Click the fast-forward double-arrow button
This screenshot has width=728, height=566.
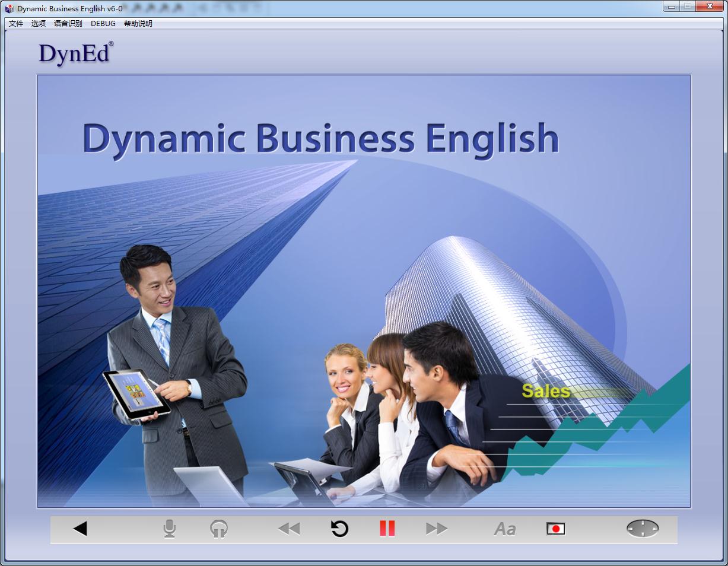[437, 529]
